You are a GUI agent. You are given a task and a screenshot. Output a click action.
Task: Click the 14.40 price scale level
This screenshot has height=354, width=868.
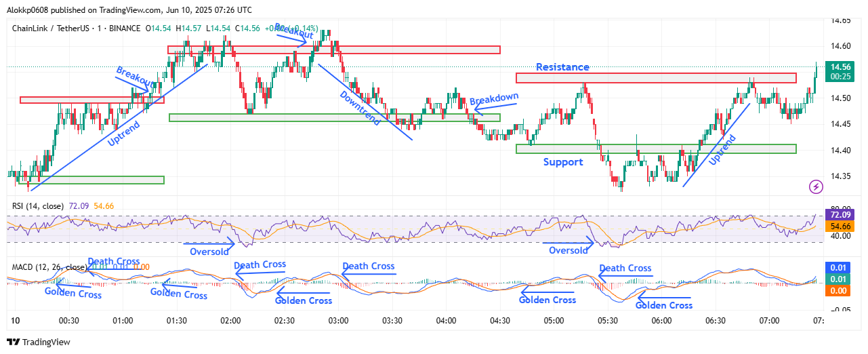coord(840,151)
